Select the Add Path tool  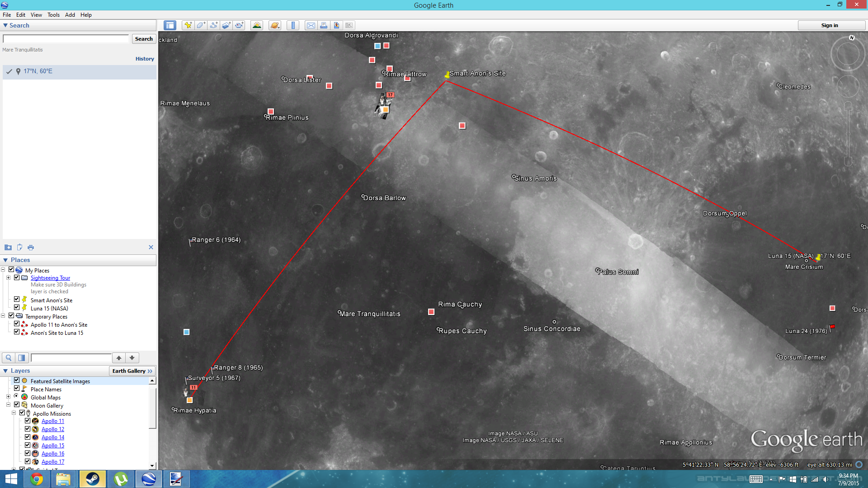[213, 25]
